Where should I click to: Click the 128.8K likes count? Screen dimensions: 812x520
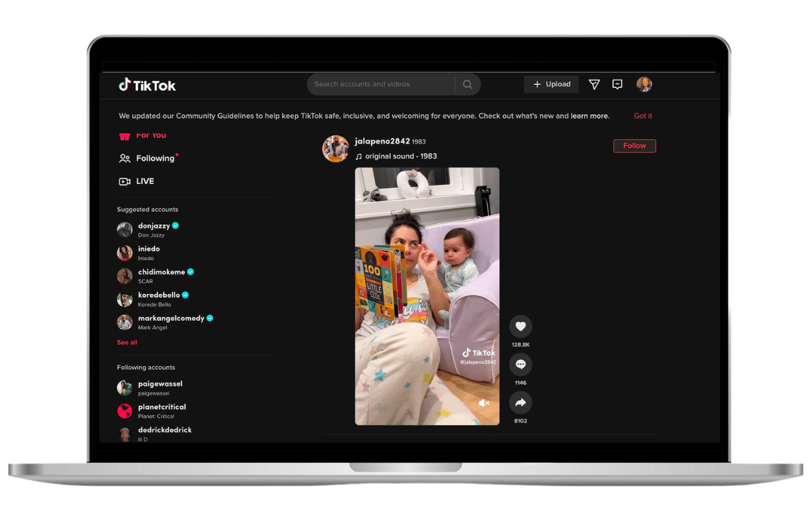click(520, 345)
